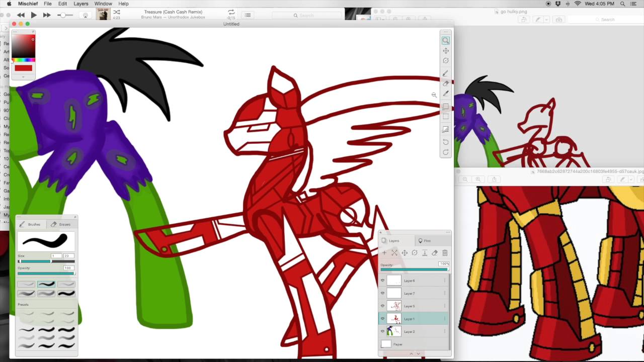Screen dimensions: 644x362
Task: Open Layer 1 options dots menu
Action: tap(444, 319)
